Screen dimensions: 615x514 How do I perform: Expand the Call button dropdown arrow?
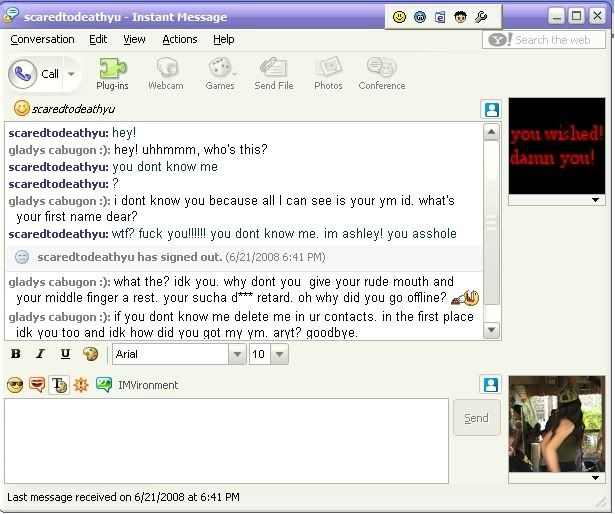pyautogui.click(x=71, y=74)
